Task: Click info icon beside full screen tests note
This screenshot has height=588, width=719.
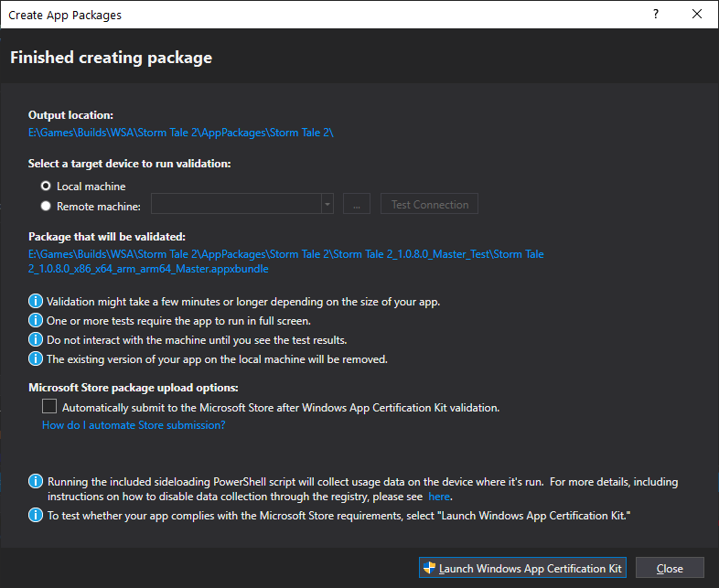Action: (36, 320)
